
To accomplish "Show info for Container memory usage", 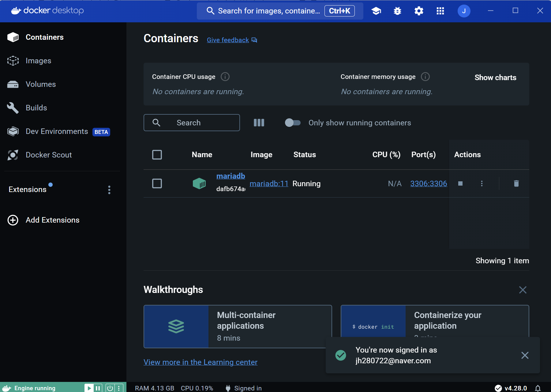I will [x=425, y=76].
